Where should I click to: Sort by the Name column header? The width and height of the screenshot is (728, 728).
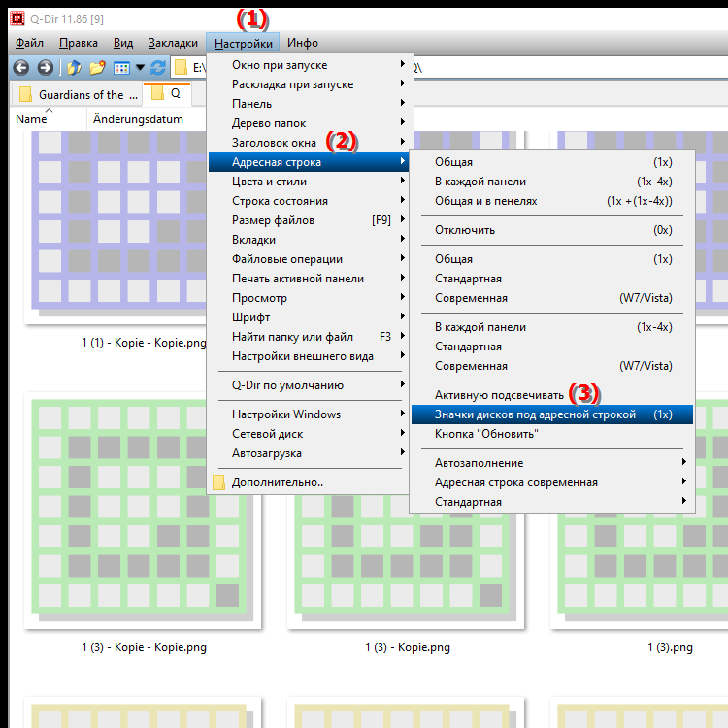(x=49, y=119)
